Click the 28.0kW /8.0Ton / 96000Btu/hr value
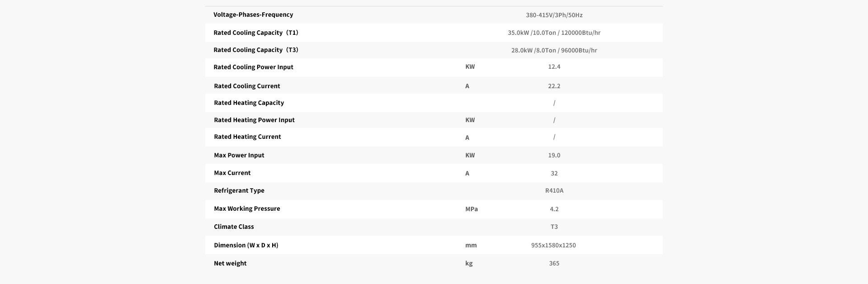Screen dimensions: 868x284 coord(554,50)
